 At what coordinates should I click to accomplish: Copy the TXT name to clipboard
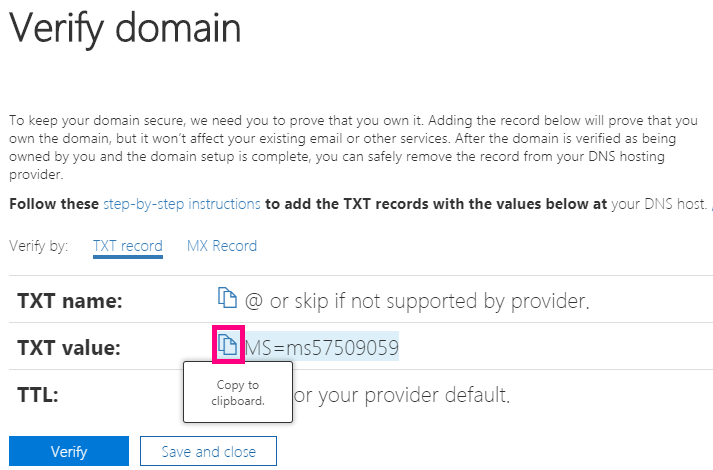coord(226,298)
